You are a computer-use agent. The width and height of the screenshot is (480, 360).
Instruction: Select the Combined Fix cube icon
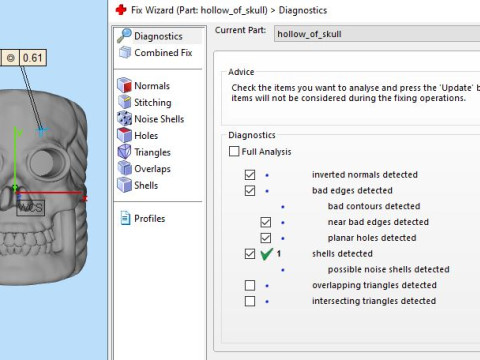pyautogui.click(x=125, y=52)
